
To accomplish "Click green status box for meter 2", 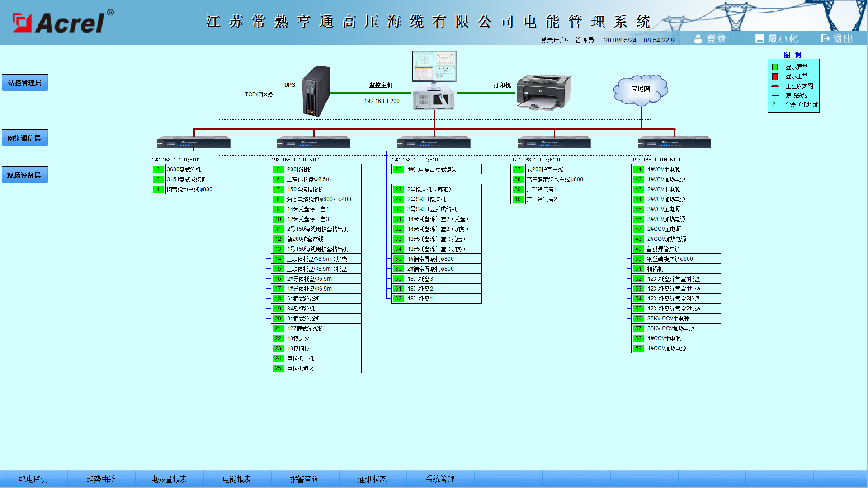I will tap(158, 169).
